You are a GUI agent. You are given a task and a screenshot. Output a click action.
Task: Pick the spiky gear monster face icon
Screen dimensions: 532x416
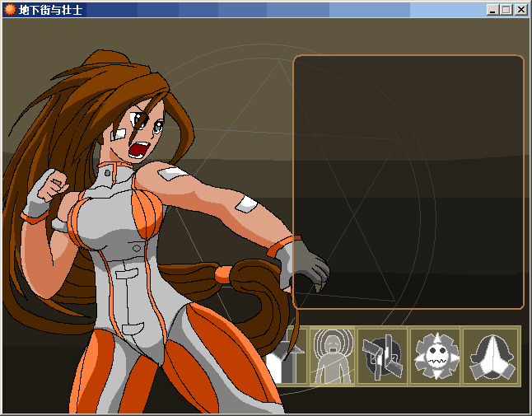point(435,356)
